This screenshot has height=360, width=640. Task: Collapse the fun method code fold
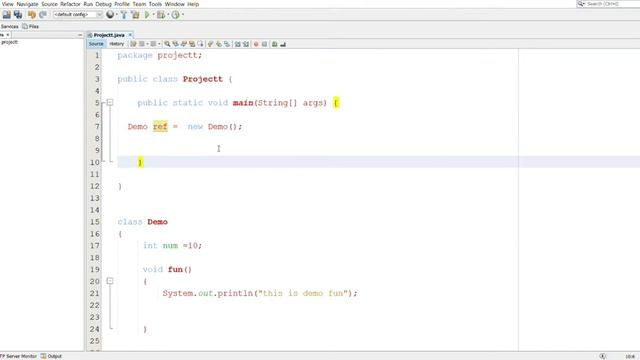click(110, 281)
